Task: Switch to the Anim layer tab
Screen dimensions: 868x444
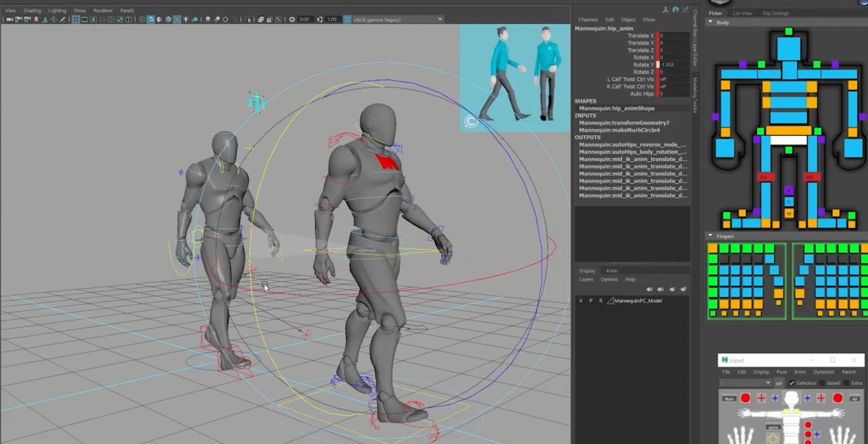Action: pyautogui.click(x=611, y=271)
